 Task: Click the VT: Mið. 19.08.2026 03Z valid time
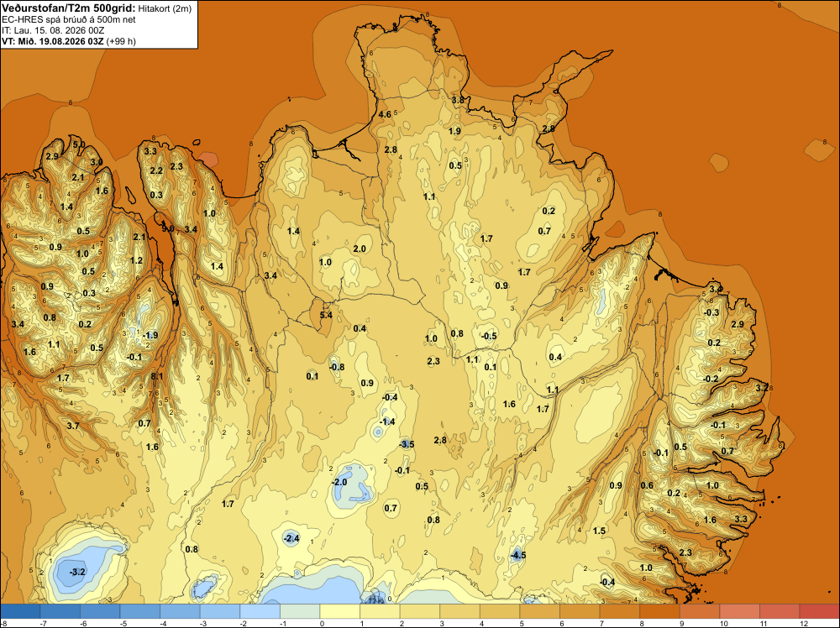(x=52, y=41)
